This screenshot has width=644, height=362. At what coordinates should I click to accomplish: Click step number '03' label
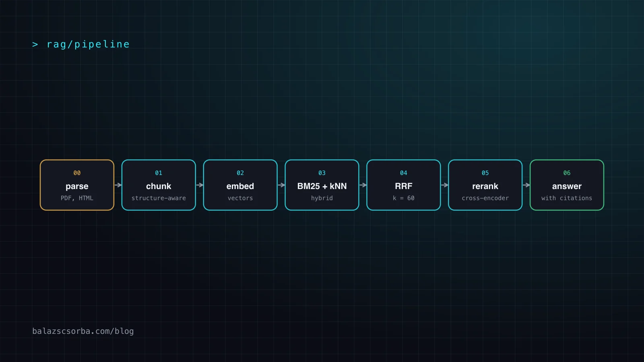click(322, 173)
